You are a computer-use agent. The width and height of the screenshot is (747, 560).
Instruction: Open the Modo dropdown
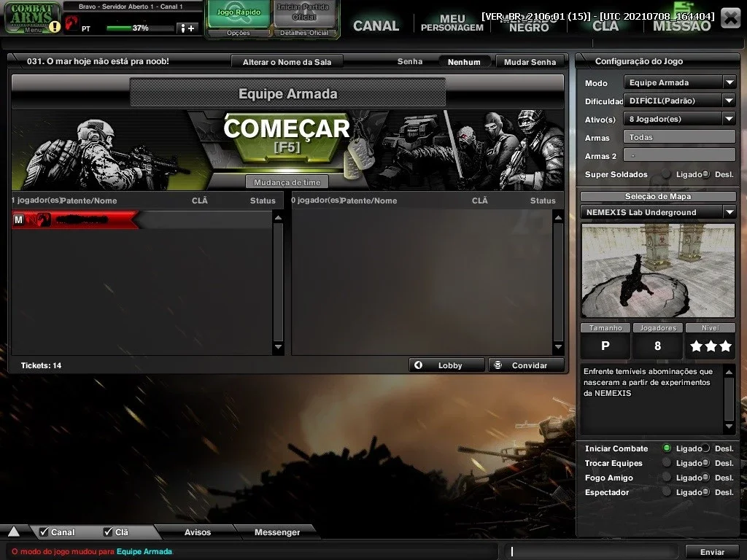(x=680, y=82)
